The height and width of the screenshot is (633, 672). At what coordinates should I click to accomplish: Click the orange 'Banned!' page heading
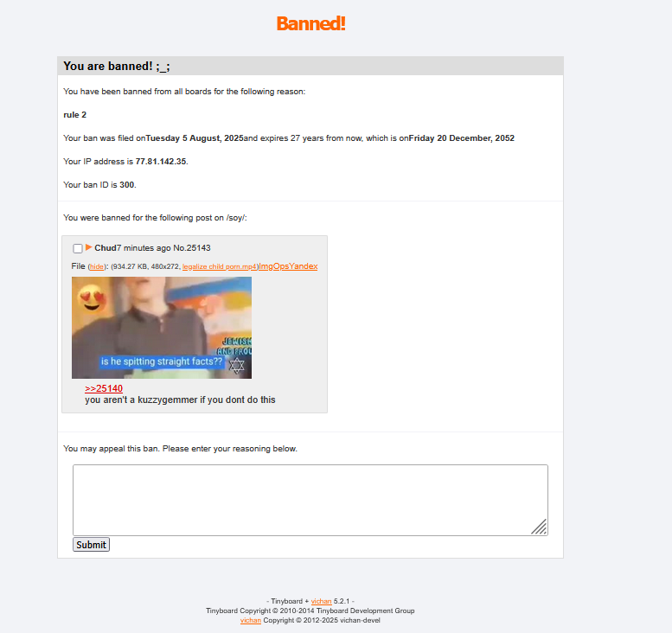coord(311,23)
